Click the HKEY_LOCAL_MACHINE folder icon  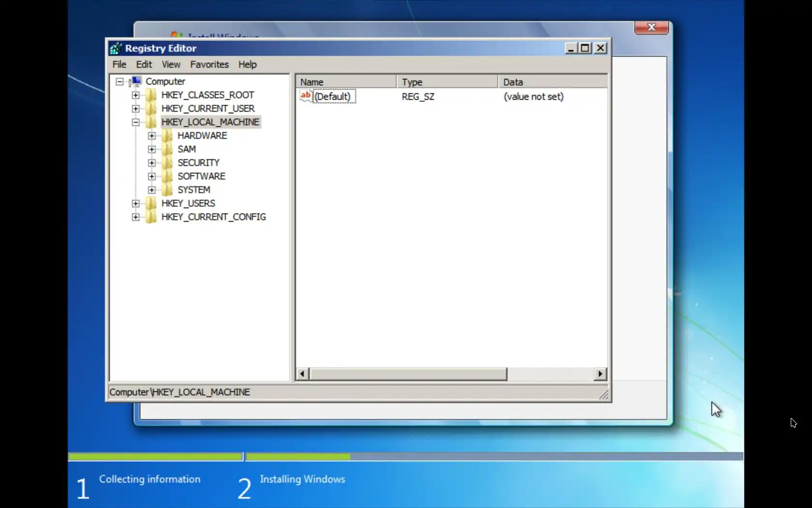pyautogui.click(x=151, y=122)
